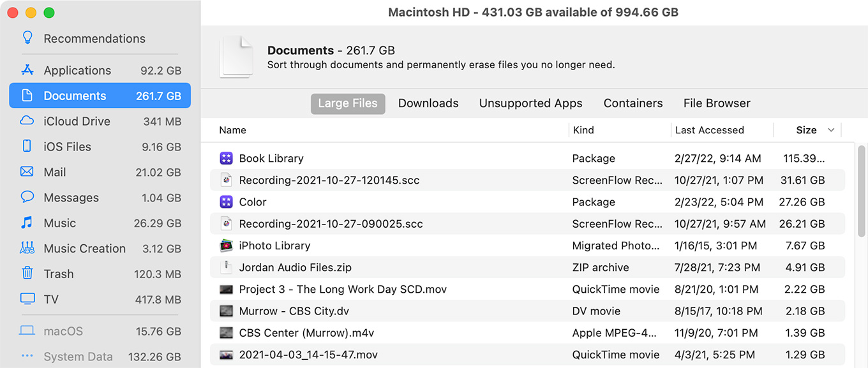This screenshot has width=868, height=368.
Task: Select the Trash bin icon
Action: point(27,274)
